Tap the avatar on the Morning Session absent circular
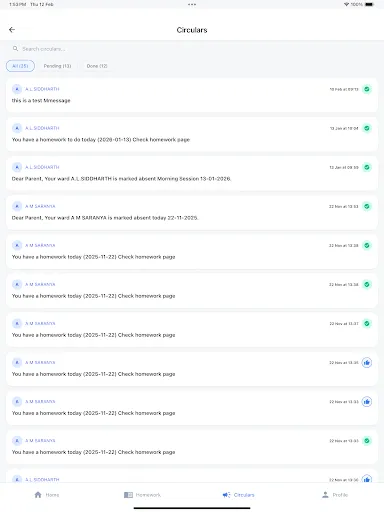The height and width of the screenshot is (512, 384). [x=17, y=167]
